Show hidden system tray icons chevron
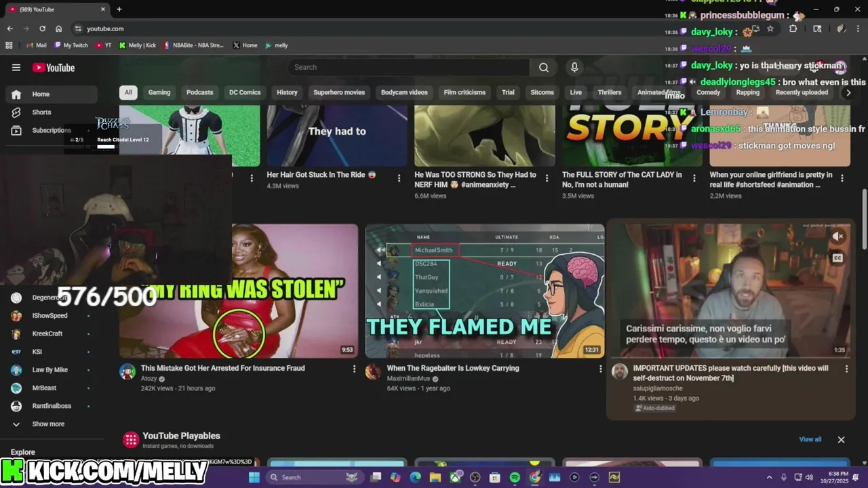Image resolution: width=868 pixels, height=488 pixels. click(769, 477)
